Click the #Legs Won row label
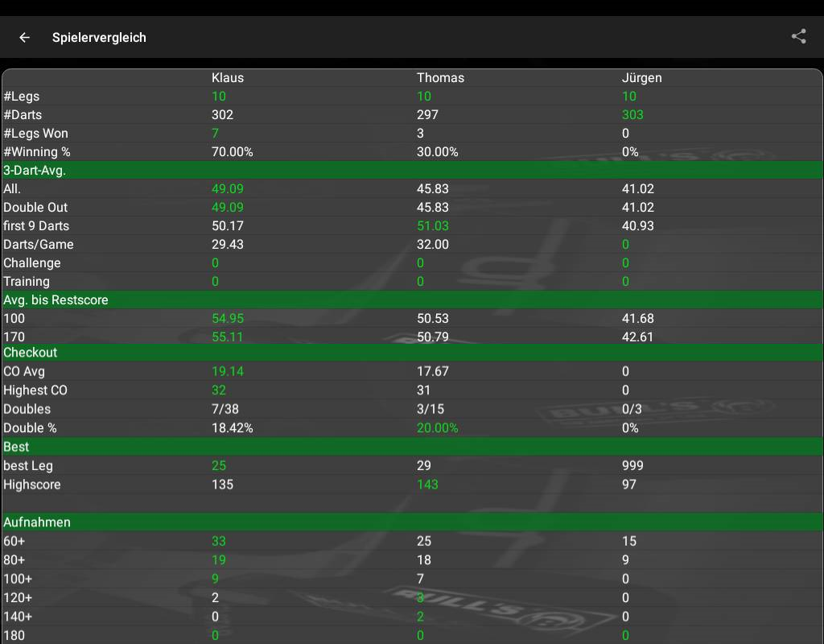Screen dimensions: 824x644 [35, 134]
